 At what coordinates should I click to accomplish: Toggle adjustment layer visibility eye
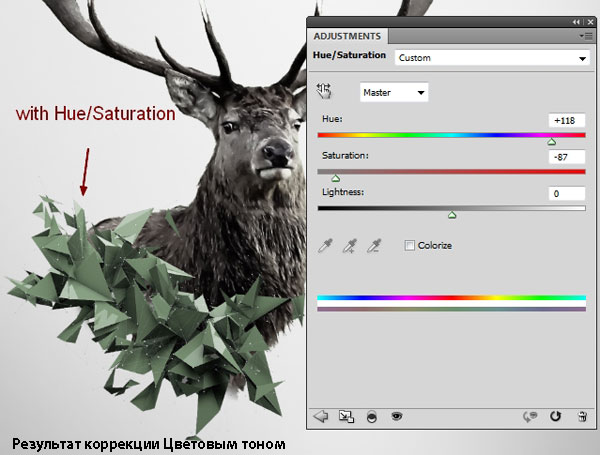(x=397, y=416)
